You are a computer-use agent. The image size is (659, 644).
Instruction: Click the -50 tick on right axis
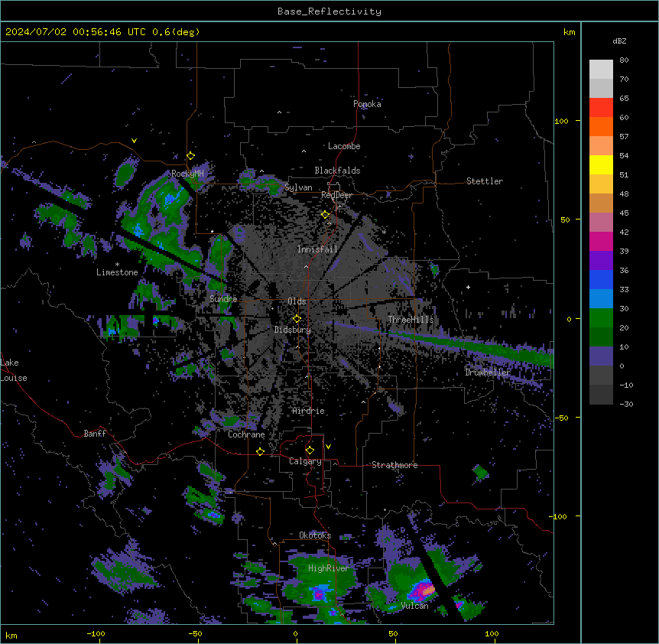coord(561,418)
